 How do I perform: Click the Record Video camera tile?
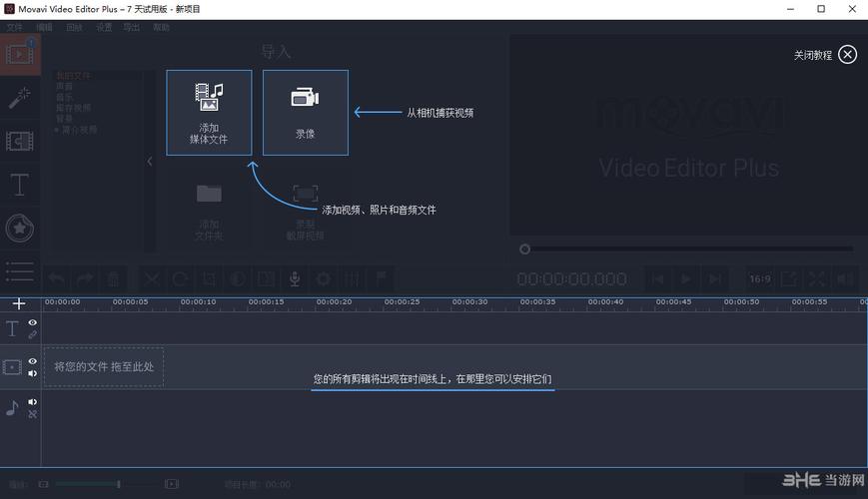[305, 113]
